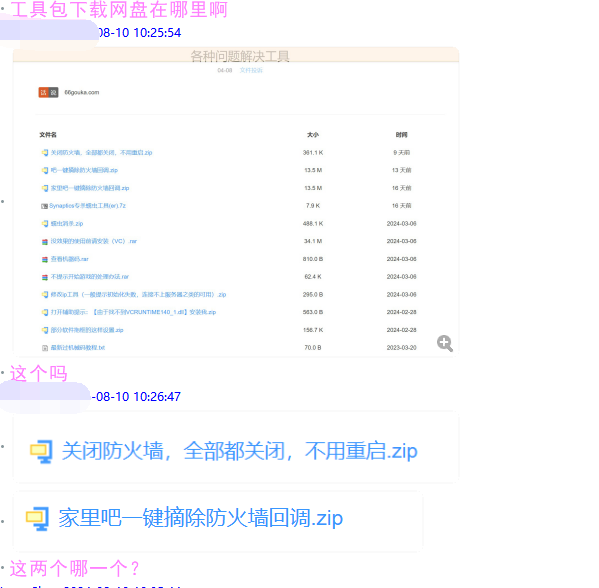The width and height of the screenshot is (599, 588).
Task: Open the Synaptics 专杀 tool .7z link
Action: tap(87, 206)
